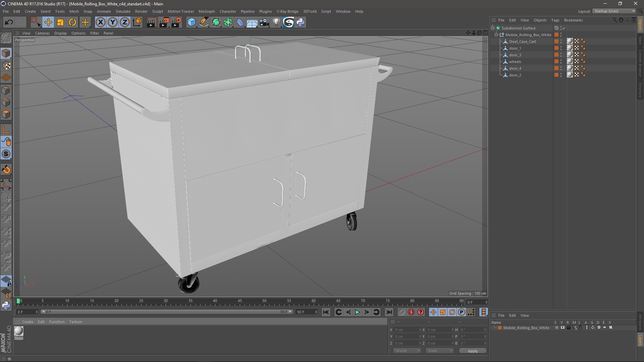
Task: Open the Simulate menu
Action: pyautogui.click(x=123, y=11)
